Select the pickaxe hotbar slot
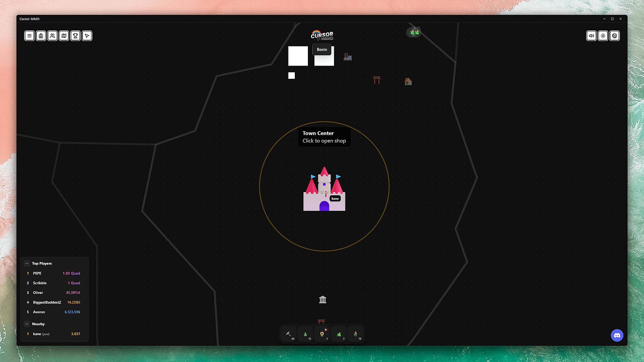 288,334
